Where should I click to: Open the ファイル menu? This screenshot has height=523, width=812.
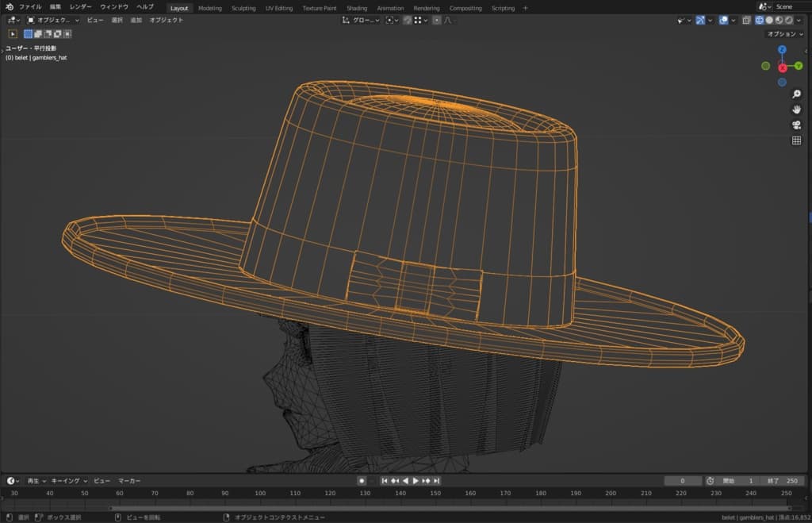pyautogui.click(x=30, y=7)
